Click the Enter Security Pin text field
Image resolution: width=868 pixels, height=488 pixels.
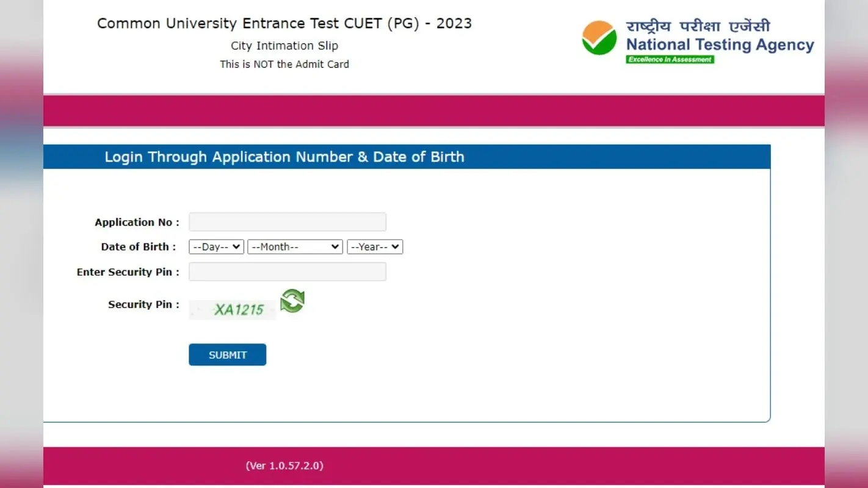tap(288, 271)
